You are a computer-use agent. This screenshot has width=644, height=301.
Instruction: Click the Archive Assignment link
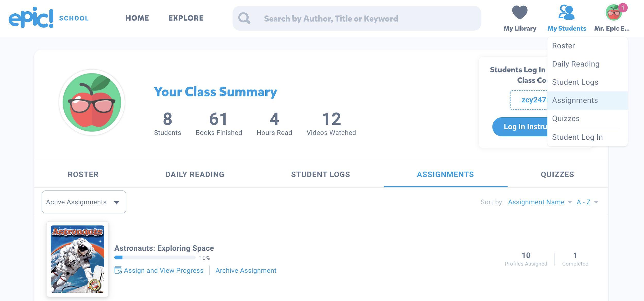tap(246, 270)
